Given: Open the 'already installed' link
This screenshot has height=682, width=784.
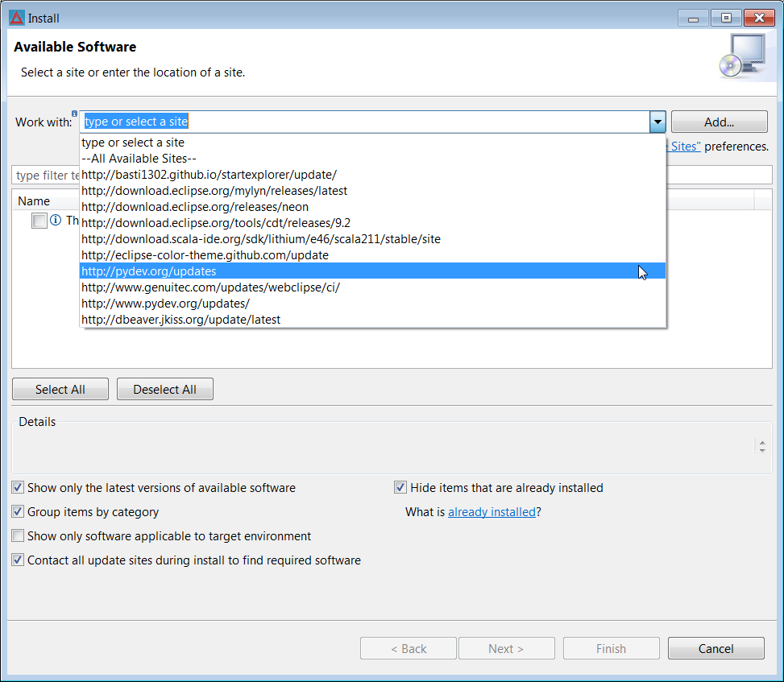Looking at the screenshot, I should [x=492, y=512].
